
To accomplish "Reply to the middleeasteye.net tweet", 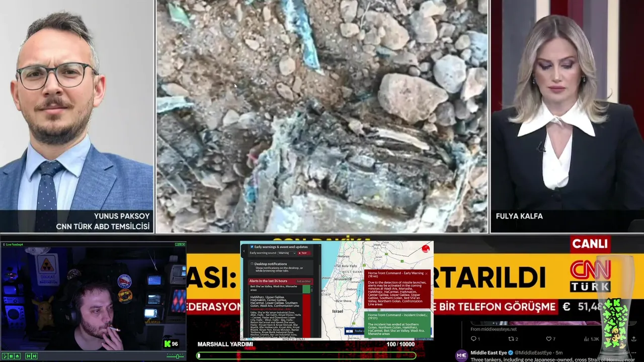I will [x=475, y=339].
